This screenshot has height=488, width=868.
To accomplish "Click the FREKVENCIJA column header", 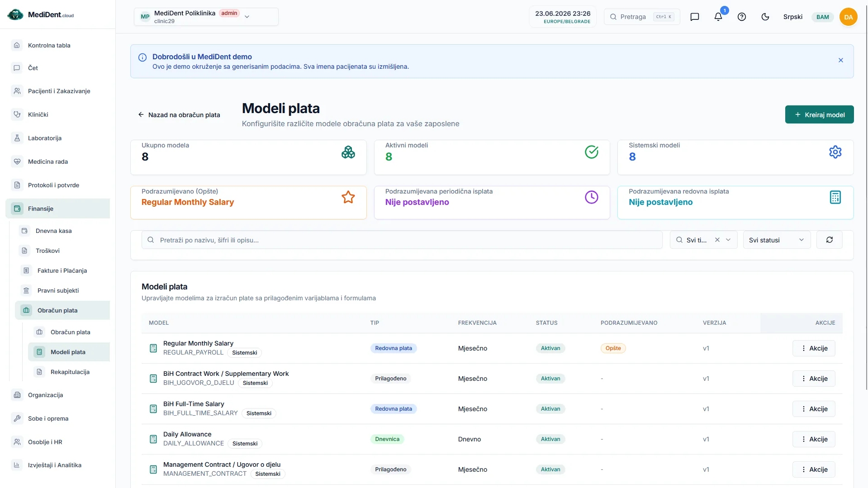I will point(477,323).
